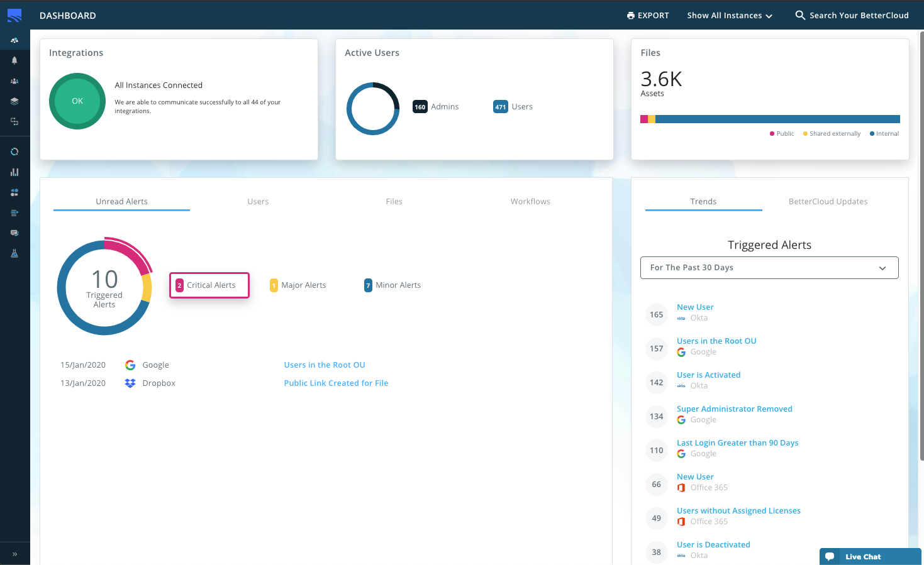Screen dimensions: 924x565
Task: Open the BetterCloud Updates tab
Action: tap(828, 201)
